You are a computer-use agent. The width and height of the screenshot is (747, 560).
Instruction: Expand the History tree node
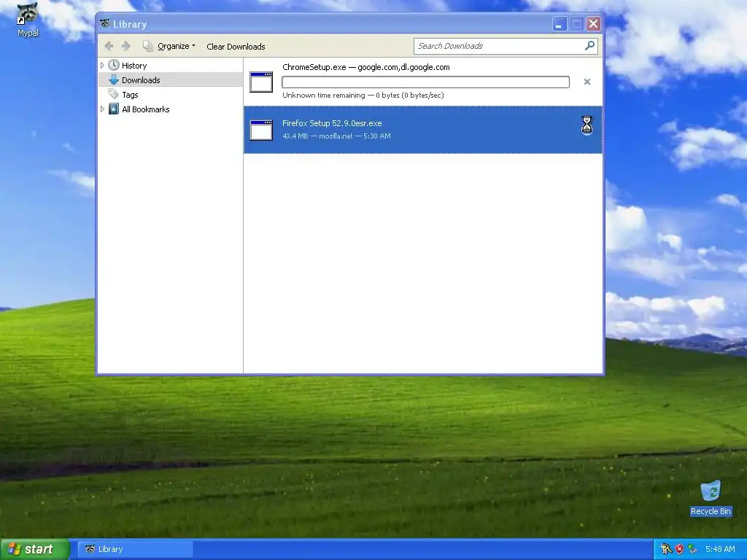pyautogui.click(x=102, y=65)
